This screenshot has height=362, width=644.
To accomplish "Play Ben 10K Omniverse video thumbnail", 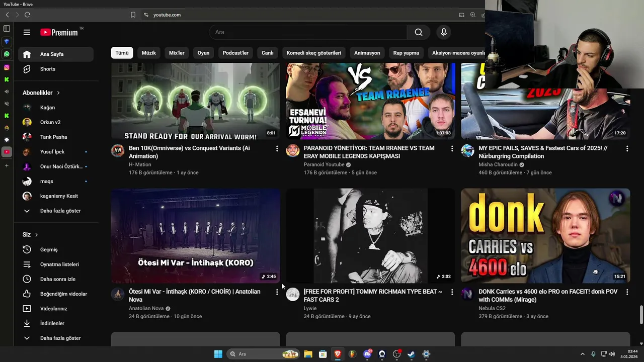I will (195, 101).
